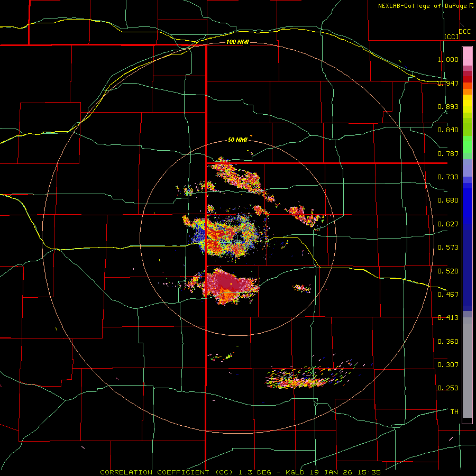The image size is (476, 476).
Task: Click the 0.573 color scale value
Action: coord(448,248)
